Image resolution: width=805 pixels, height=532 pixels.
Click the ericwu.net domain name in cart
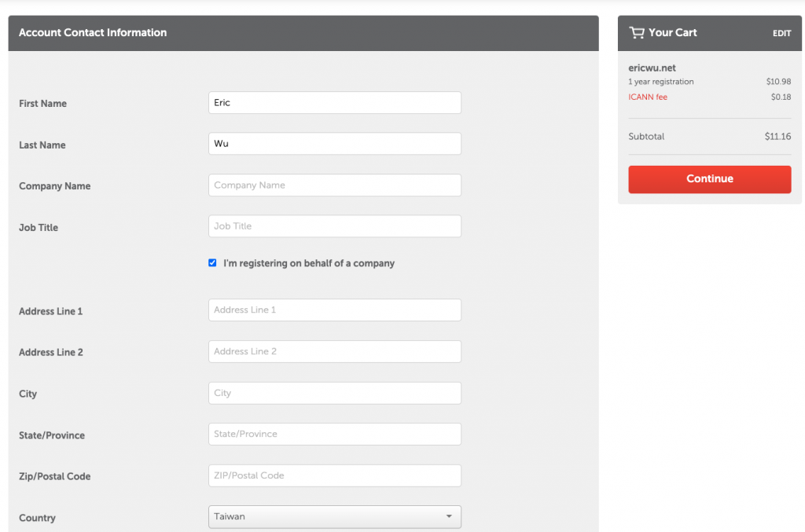click(652, 68)
